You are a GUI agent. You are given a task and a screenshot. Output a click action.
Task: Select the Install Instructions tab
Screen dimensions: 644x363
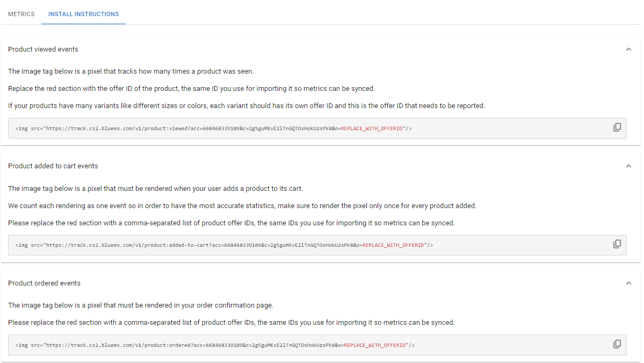83,14
